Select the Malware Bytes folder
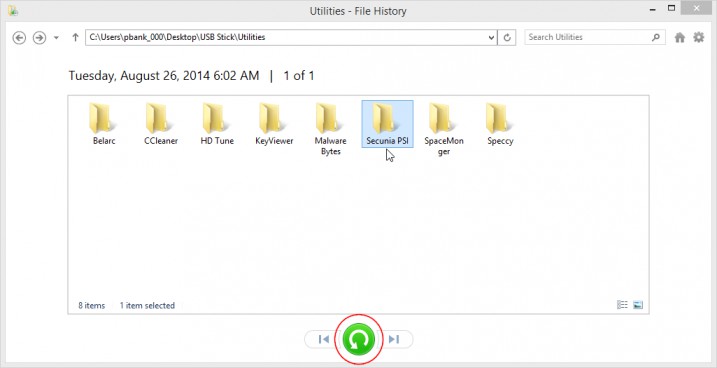 coord(331,129)
